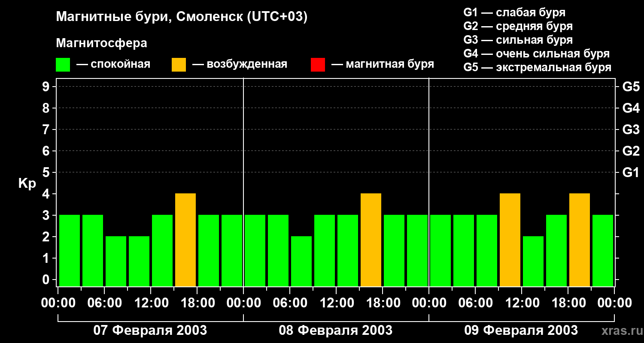
Task: Click the G3 — сильная буря legend entry
Action: click(x=518, y=40)
